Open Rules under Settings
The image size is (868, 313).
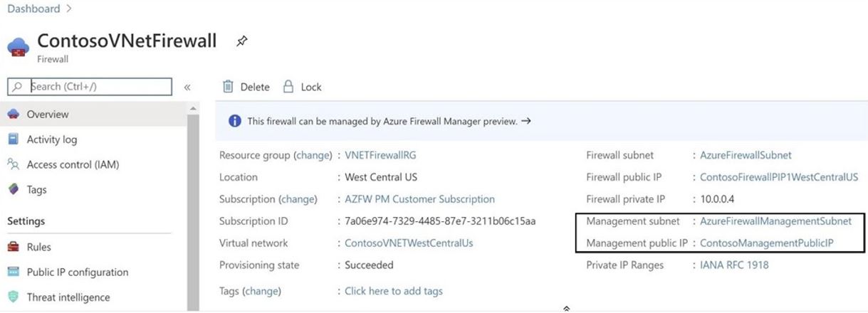click(x=38, y=247)
